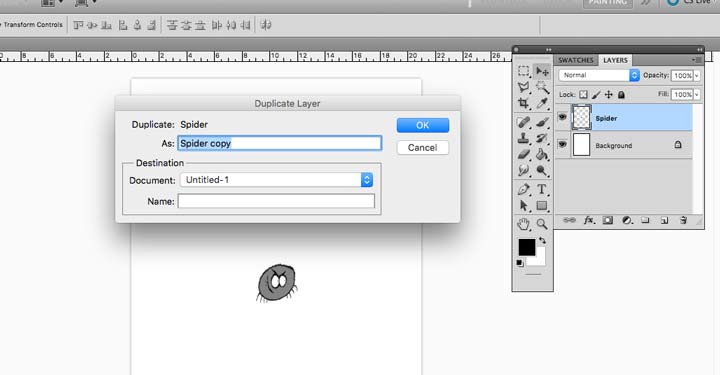Select the Polygonal Lasso tool
The height and width of the screenshot is (375, 720).
[x=523, y=87]
